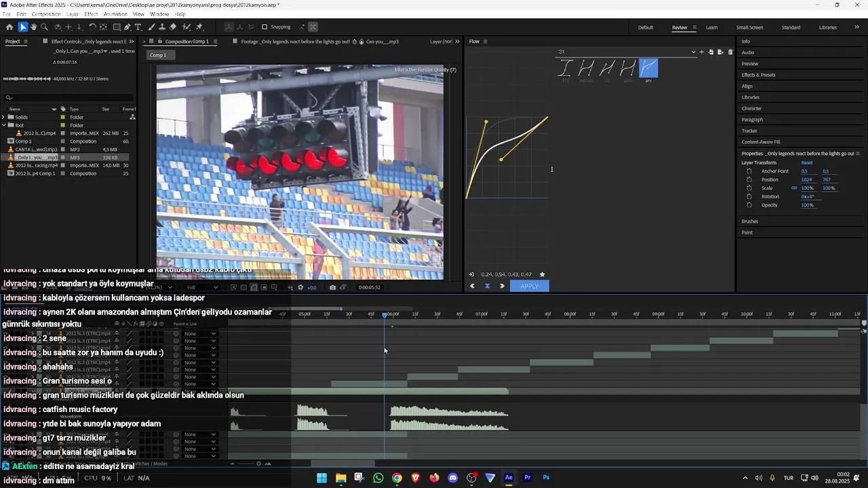
Task: Click the Flow APPLY button
Action: tap(529, 286)
